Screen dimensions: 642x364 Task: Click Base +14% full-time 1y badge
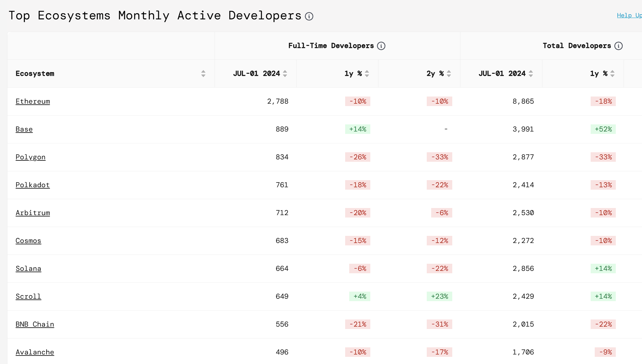pyautogui.click(x=358, y=129)
